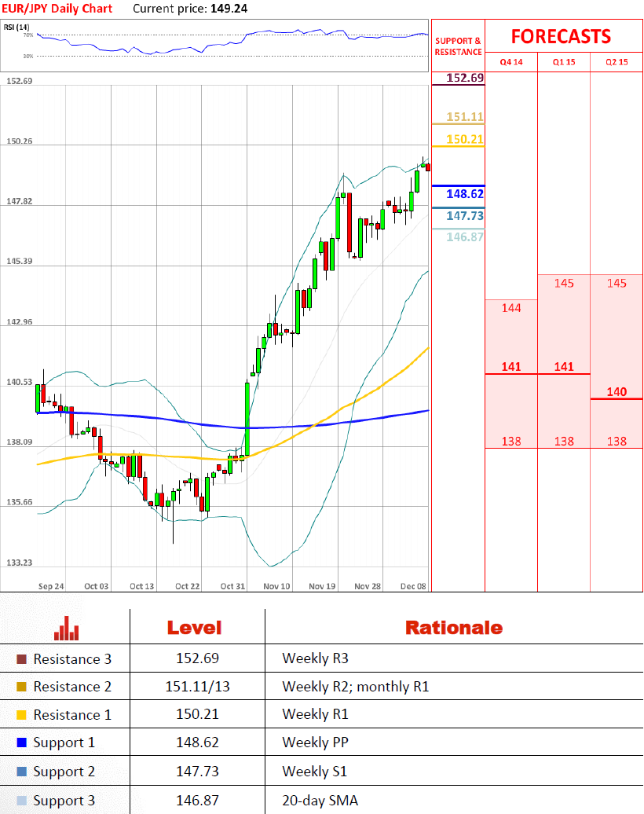The image size is (644, 814).
Task: Select the Support 3 row label
Action: (64, 801)
